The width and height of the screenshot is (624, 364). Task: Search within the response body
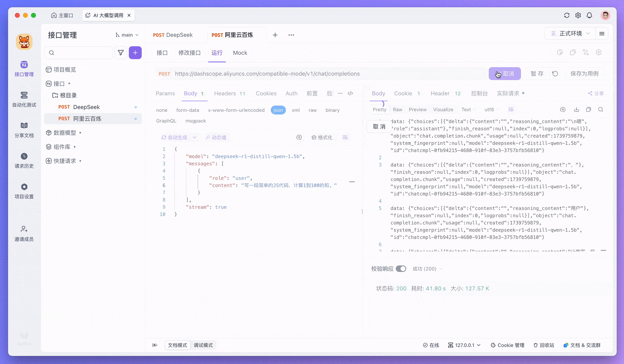[601, 110]
